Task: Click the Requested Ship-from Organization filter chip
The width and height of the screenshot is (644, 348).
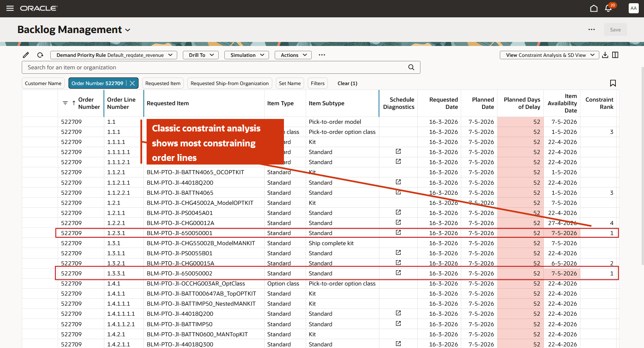Action: [x=230, y=83]
